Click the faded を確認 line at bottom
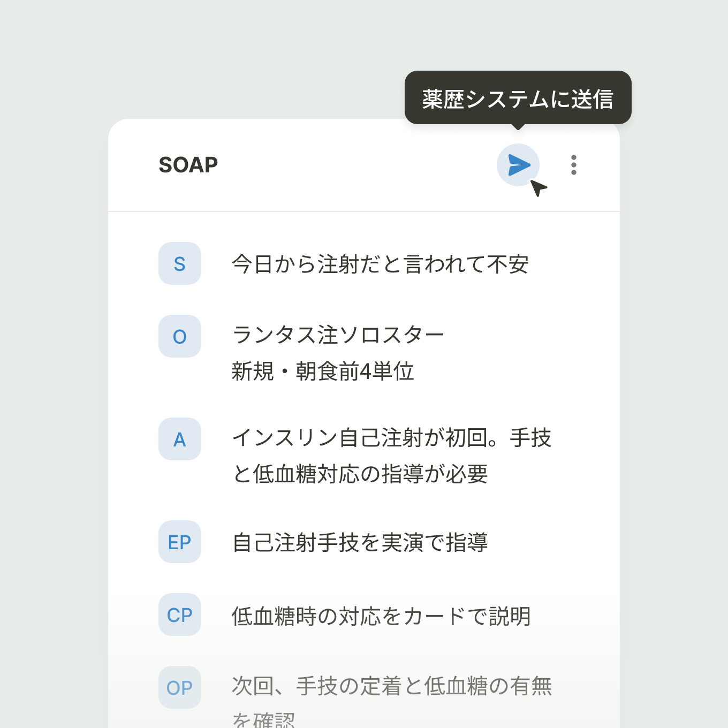The height and width of the screenshot is (728, 728). point(263,719)
